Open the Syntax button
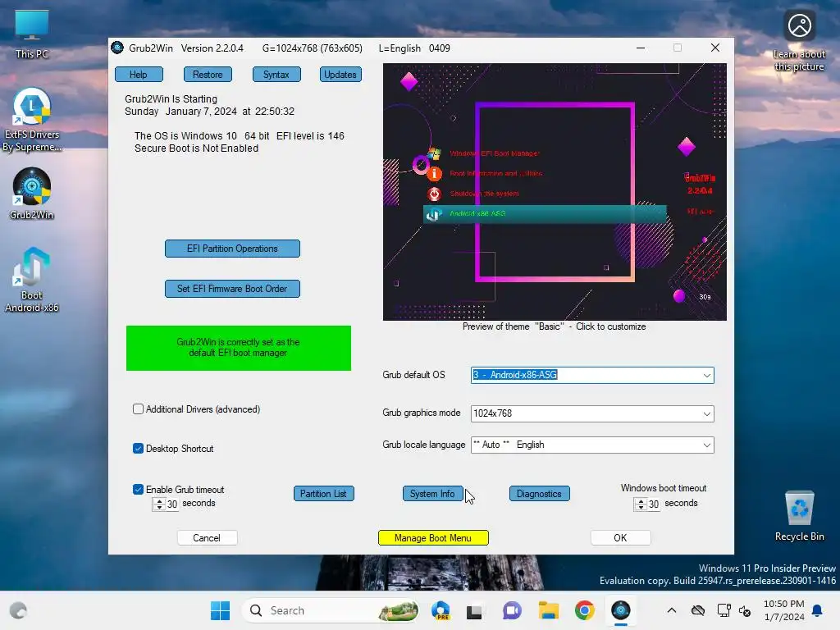This screenshot has width=840, height=630. [x=276, y=75]
